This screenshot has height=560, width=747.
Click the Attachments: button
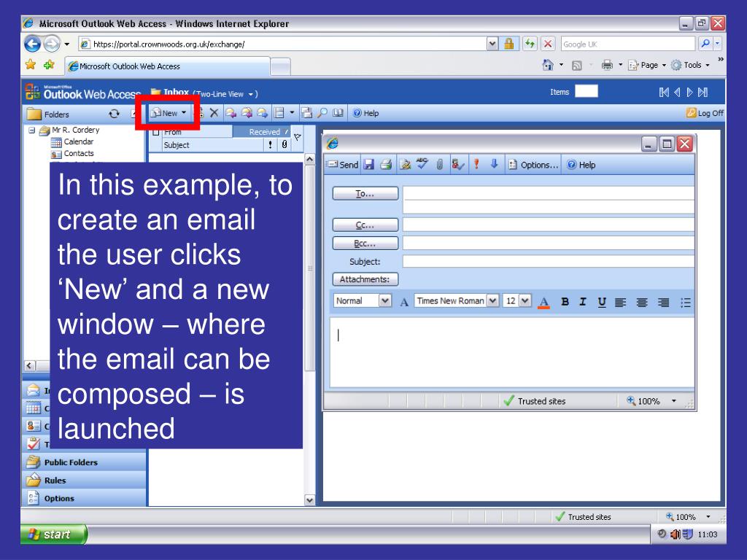(x=365, y=279)
